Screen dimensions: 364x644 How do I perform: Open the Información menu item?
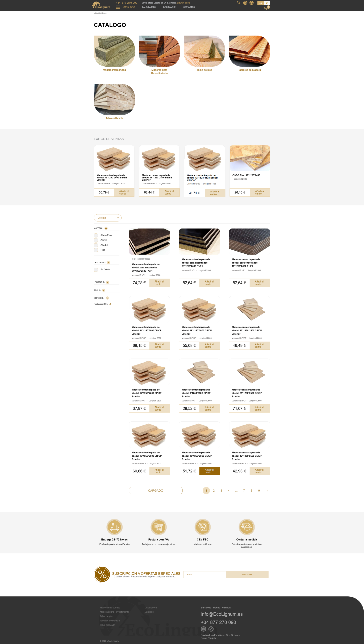point(170,7)
